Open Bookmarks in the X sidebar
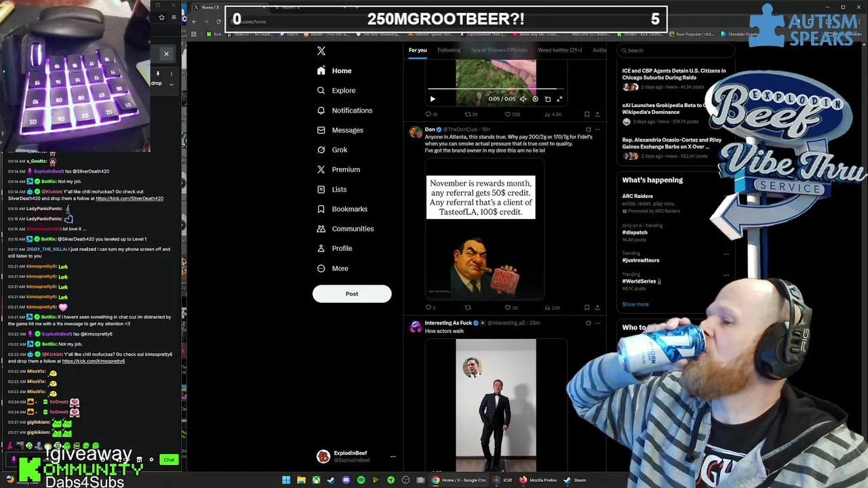The image size is (868, 488). point(342,209)
